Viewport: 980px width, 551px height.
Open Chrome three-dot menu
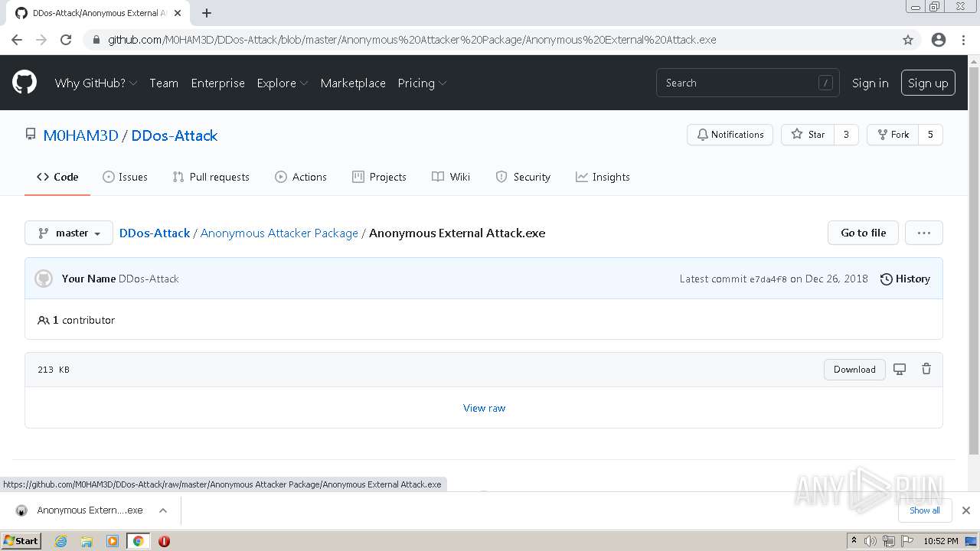(x=963, y=40)
